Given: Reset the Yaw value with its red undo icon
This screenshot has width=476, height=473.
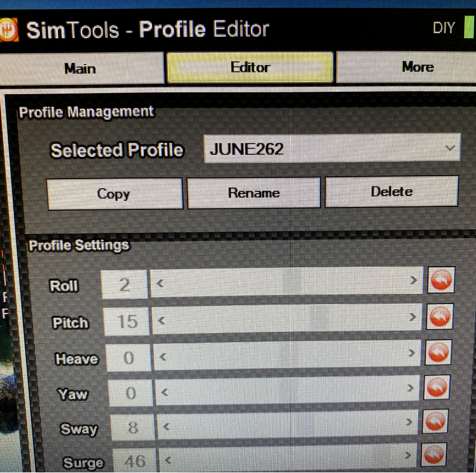Looking at the screenshot, I should pyautogui.click(x=437, y=387).
